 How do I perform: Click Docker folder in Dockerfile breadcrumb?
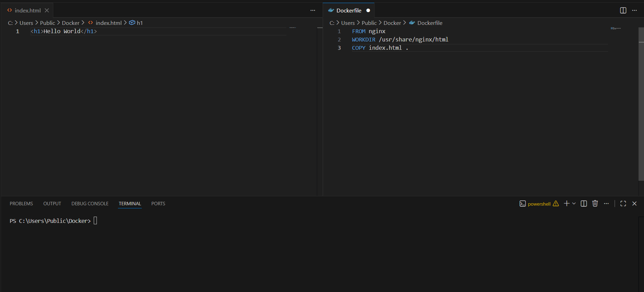click(392, 23)
